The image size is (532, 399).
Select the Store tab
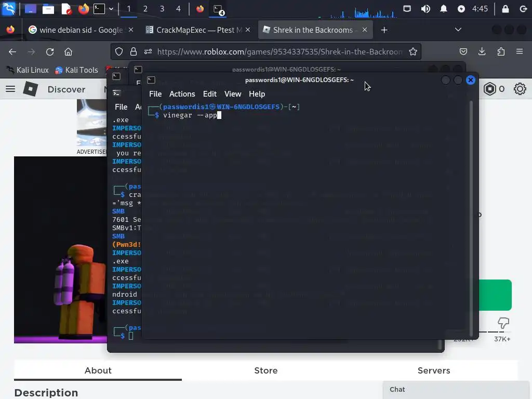(x=266, y=370)
